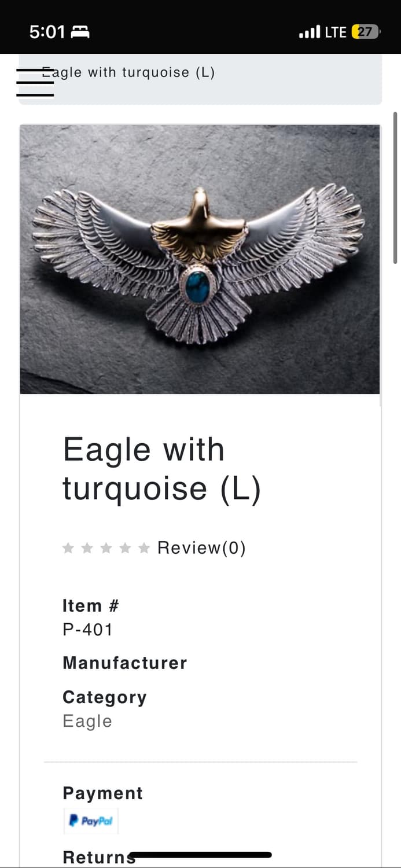Click the Payment section heading
Screen dimensions: 401x868
tap(102, 793)
